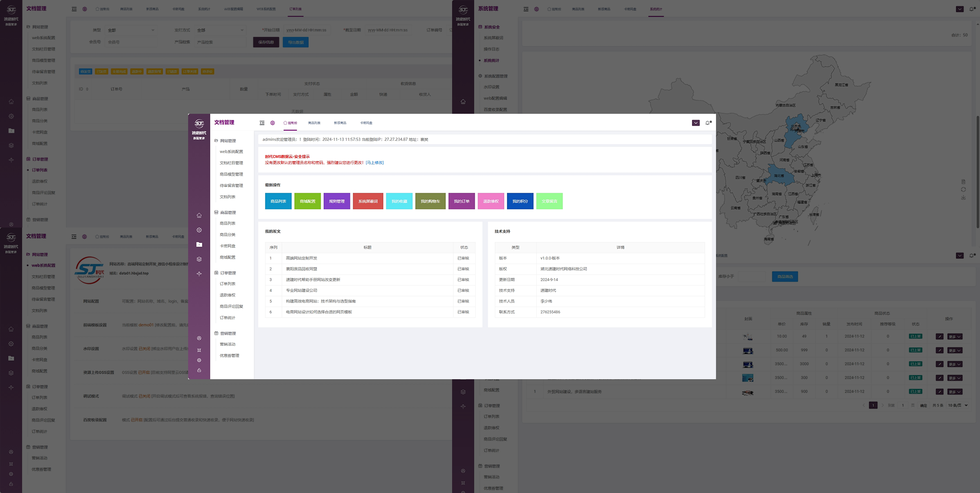This screenshot has height=493, width=980.
Task: Click the 276255486 contact value in 技术支持
Action: [550, 312]
